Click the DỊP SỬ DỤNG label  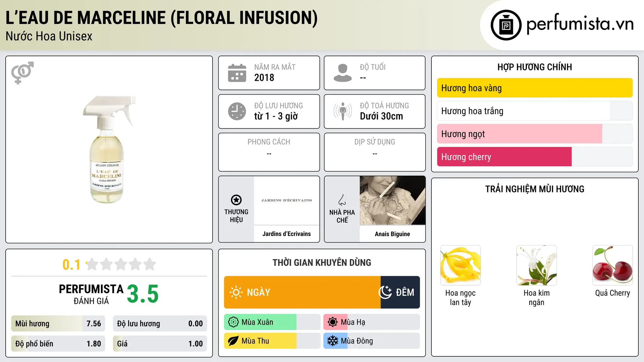375,142
